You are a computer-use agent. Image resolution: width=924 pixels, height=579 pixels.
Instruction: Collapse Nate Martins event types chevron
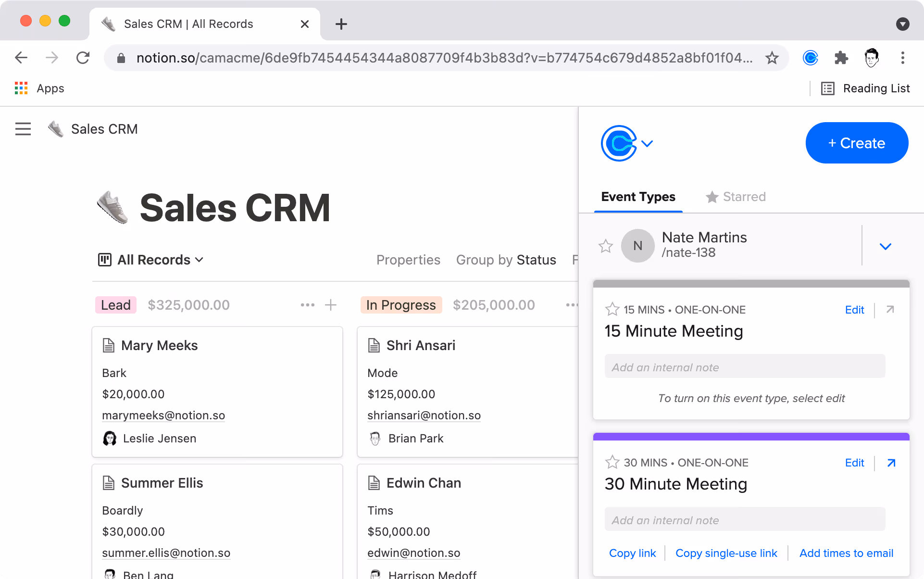coord(885,246)
